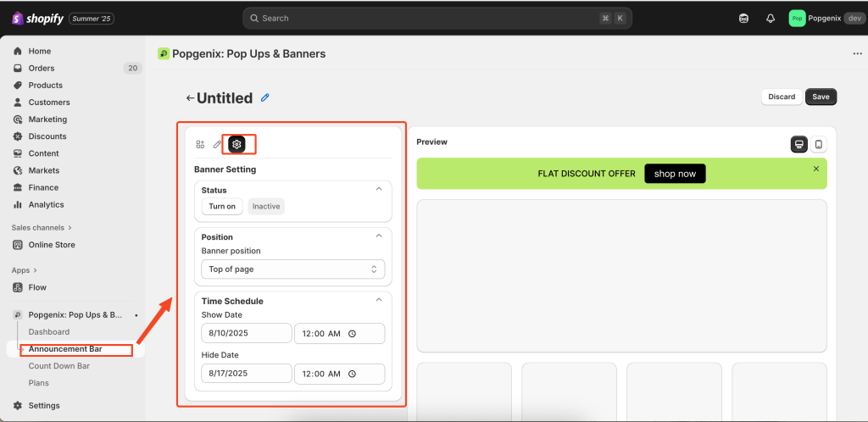The height and width of the screenshot is (422, 868).
Task: Collapse the Time Schedule section
Action: (379, 300)
